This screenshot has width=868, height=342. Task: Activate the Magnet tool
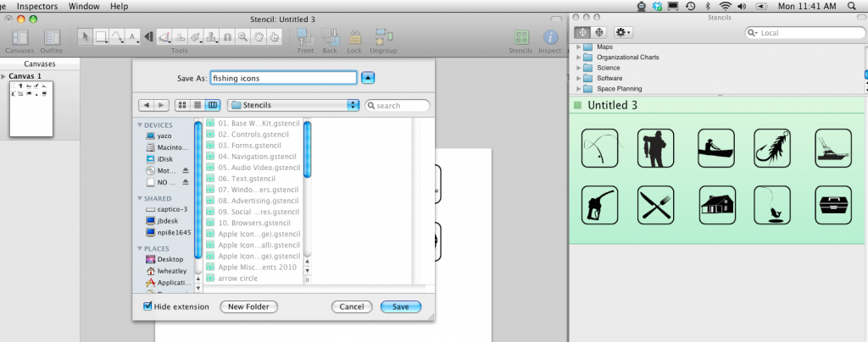point(227,37)
